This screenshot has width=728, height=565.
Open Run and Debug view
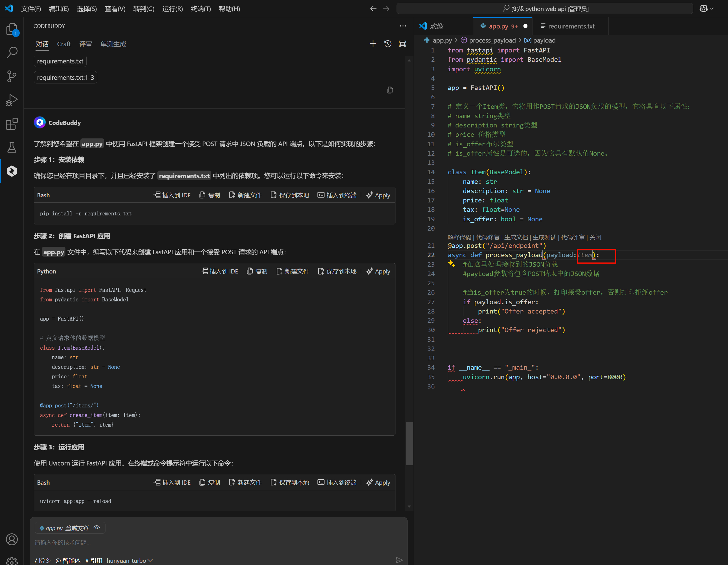[12, 100]
